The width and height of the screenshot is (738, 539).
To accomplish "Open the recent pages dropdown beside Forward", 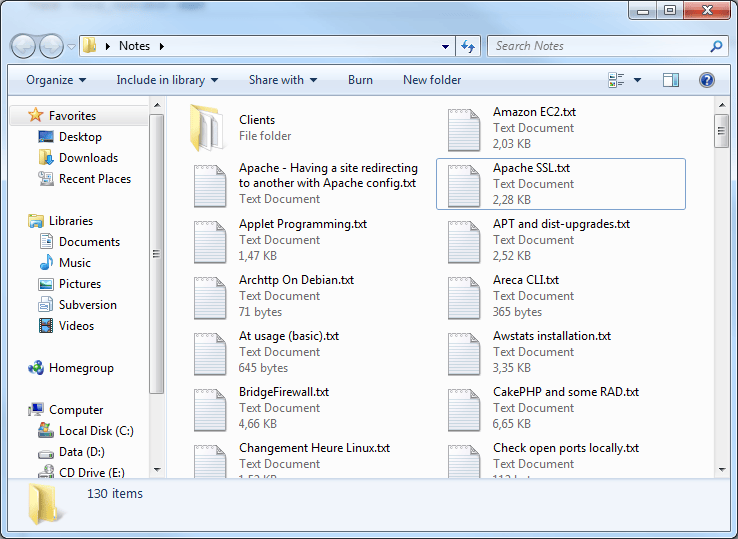I will 72,47.
